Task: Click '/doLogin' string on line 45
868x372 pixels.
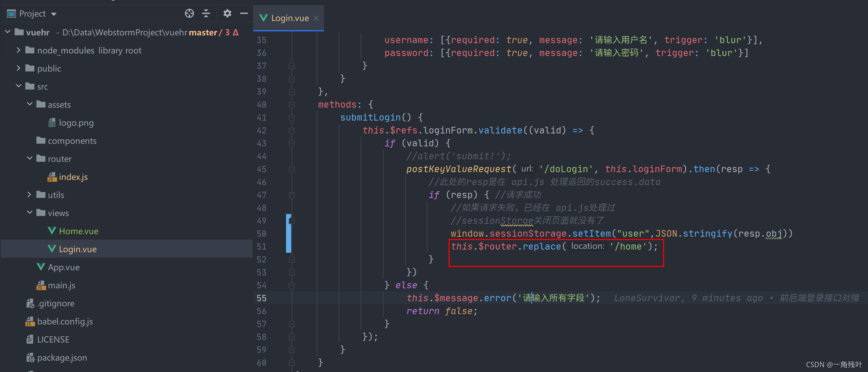Action: (x=566, y=169)
